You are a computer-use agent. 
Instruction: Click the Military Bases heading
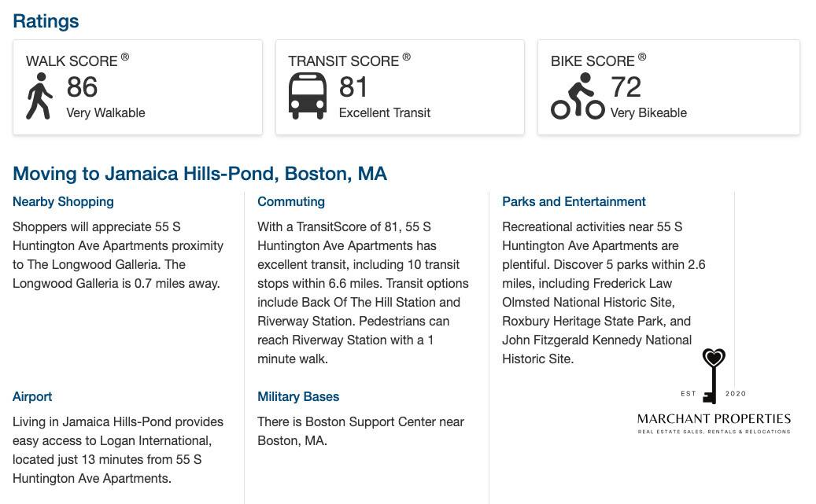(x=298, y=397)
